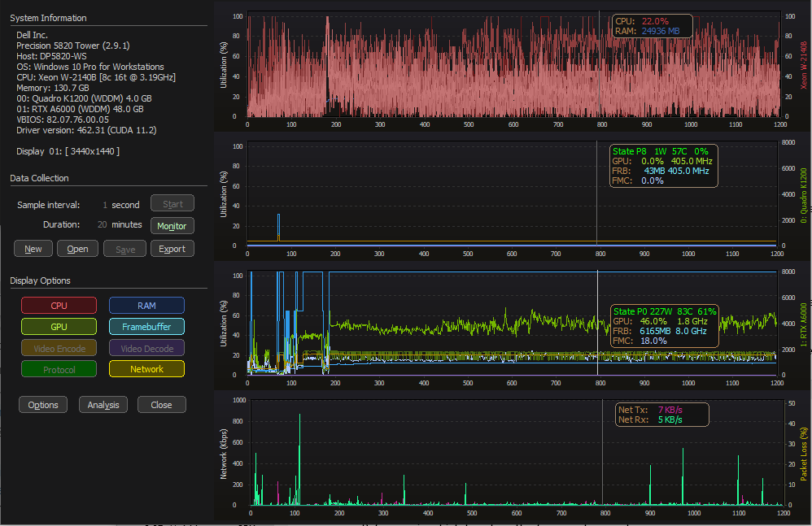
Task: Click the Close button
Action: tap(162, 404)
